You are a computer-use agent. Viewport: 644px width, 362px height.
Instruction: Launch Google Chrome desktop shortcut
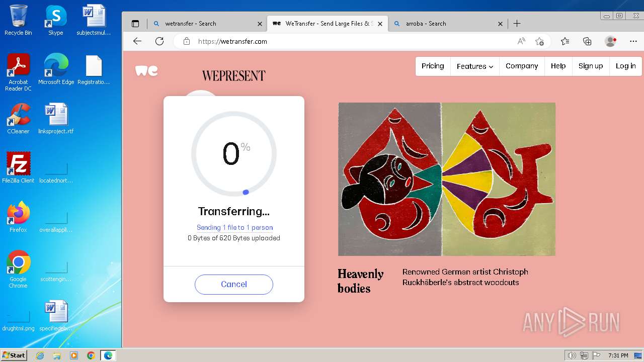point(18,269)
